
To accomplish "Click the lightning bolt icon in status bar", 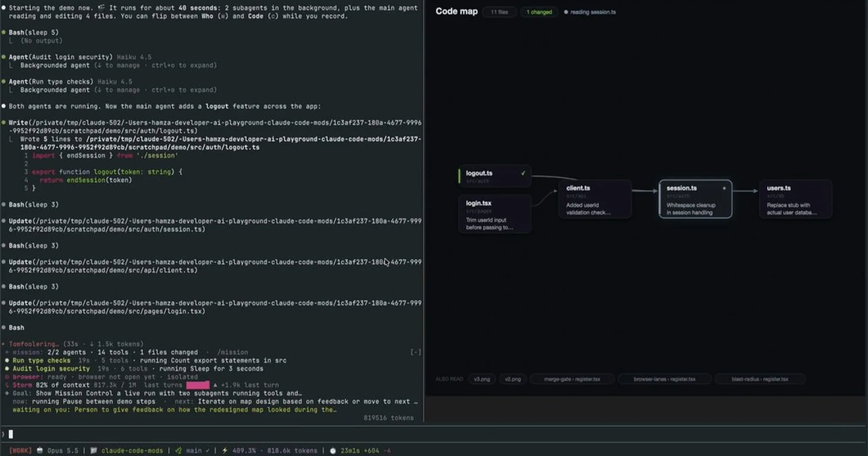I will click(225, 450).
